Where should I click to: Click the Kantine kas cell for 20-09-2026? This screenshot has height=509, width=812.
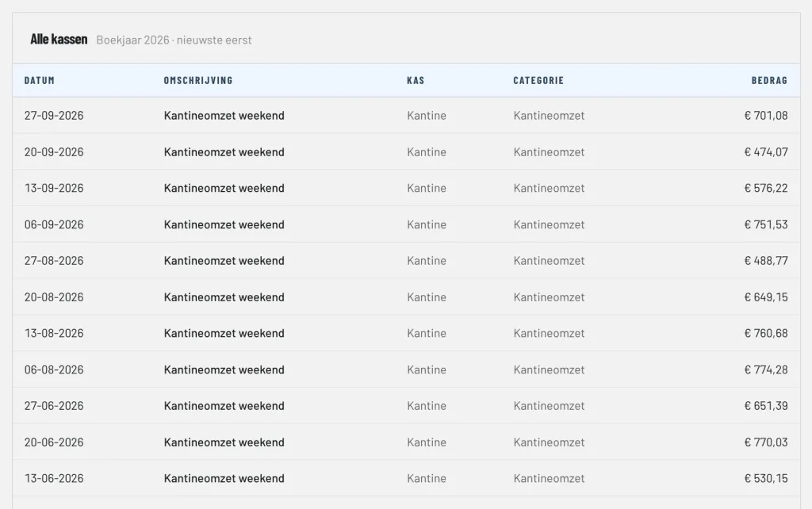pyautogui.click(x=427, y=151)
